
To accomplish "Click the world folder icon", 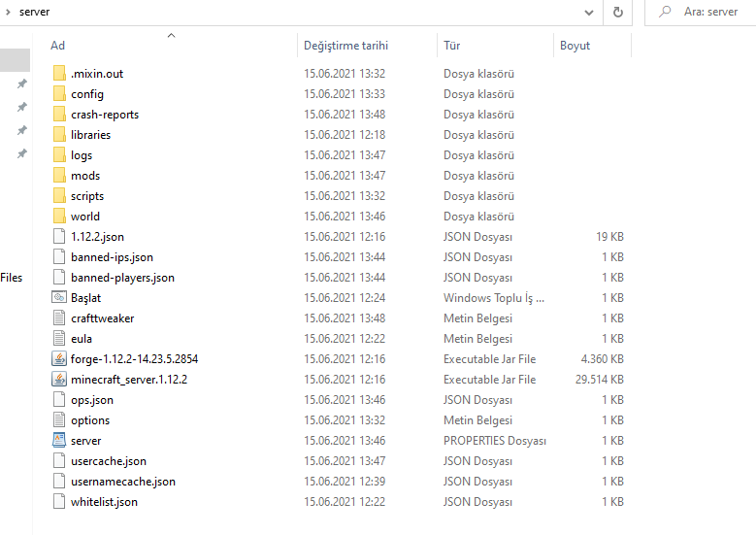I will pyautogui.click(x=59, y=217).
